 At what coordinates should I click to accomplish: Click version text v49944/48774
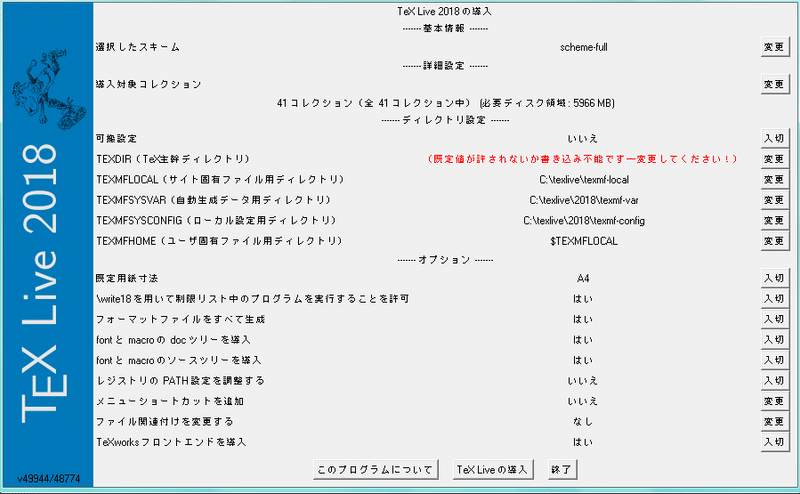pos(48,479)
